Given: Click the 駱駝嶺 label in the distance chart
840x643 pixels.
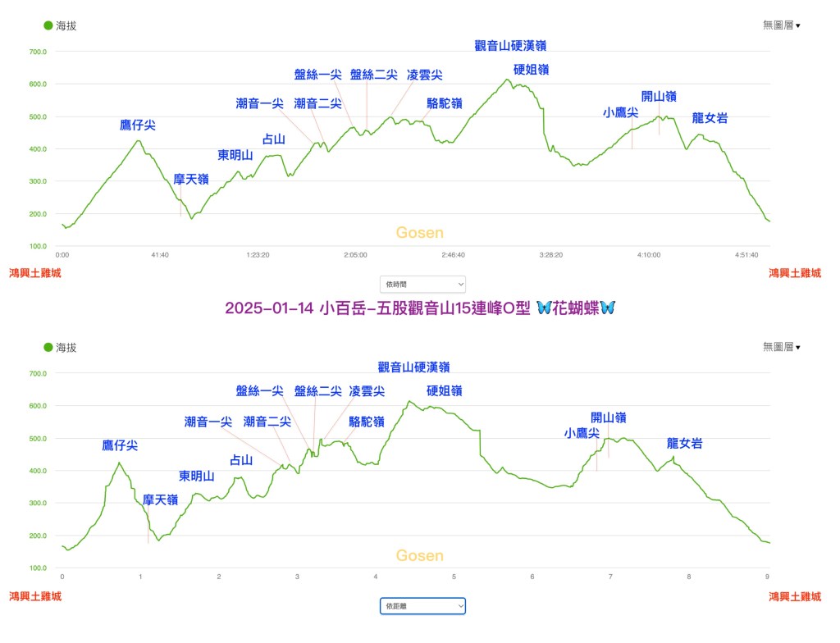Looking at the screenshot, I should [x=367, y=422].
